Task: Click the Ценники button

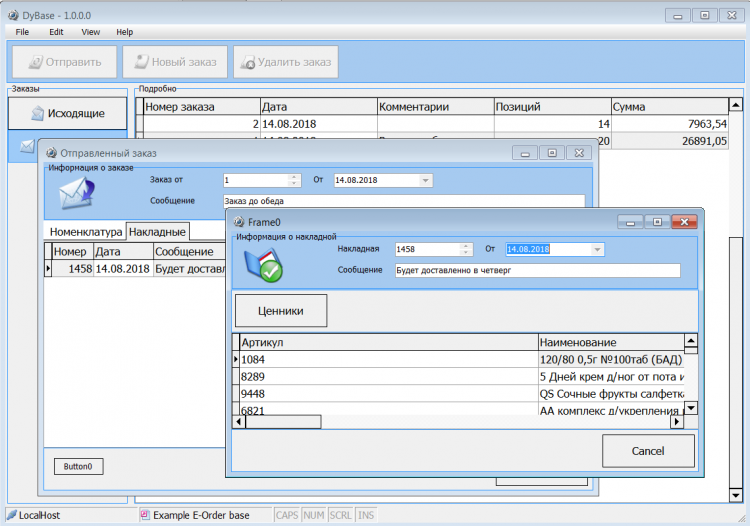Action: 281,311
